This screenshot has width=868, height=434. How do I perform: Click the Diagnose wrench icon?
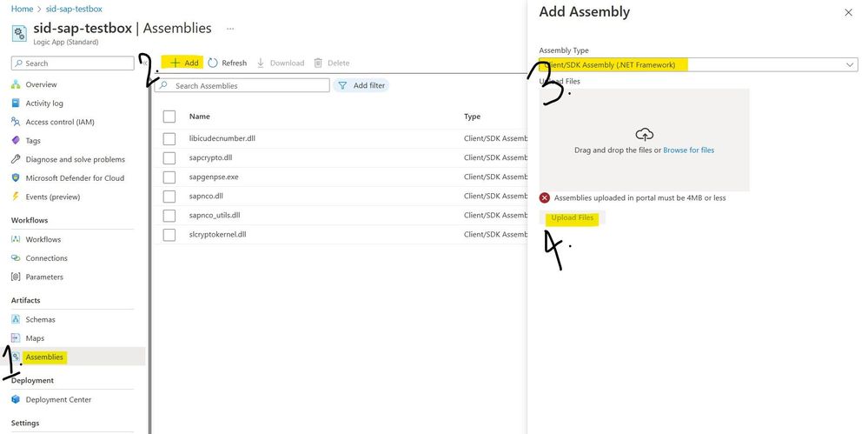point(16,160)
